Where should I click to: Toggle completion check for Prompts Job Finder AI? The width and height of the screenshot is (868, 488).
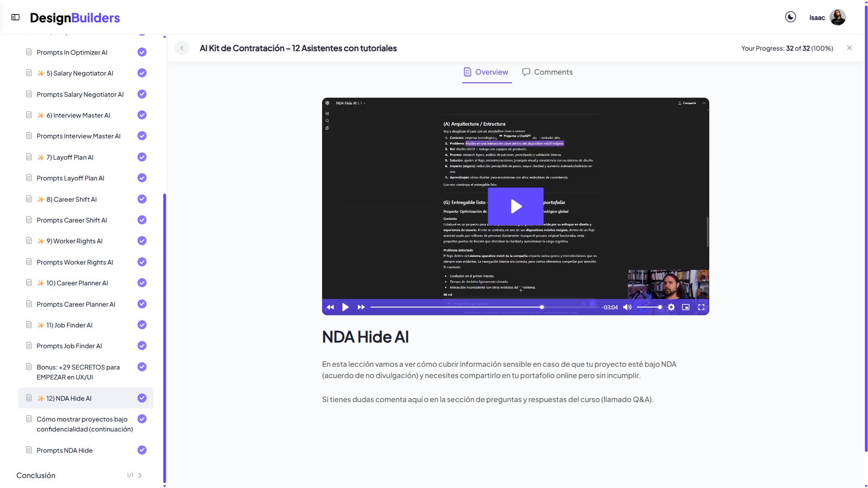(142, 346)
